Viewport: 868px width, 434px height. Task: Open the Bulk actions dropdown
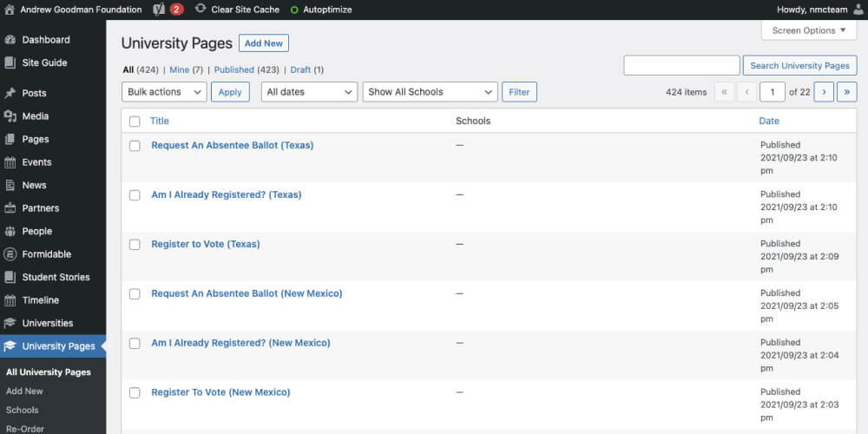pos(164,92)
